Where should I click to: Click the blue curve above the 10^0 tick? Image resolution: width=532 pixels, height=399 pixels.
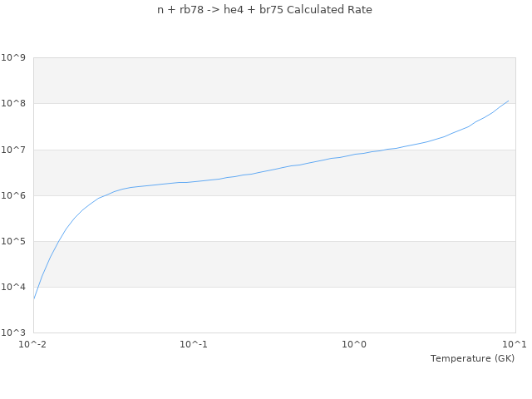(x=355, y=154)
